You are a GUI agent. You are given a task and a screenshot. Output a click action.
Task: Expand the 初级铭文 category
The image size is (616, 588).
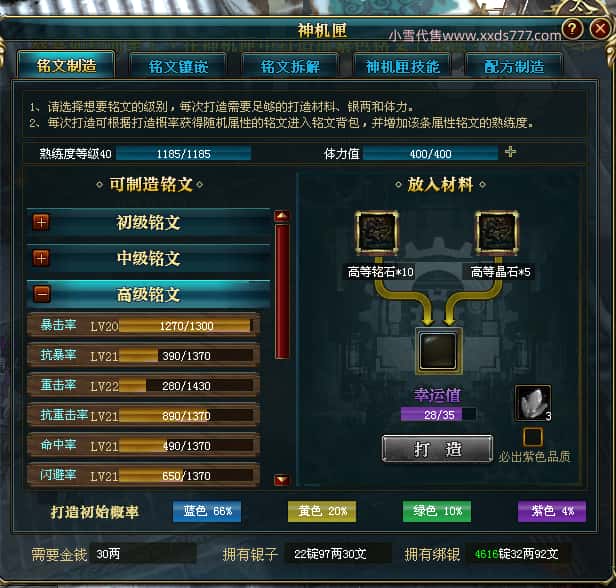pos(41,222)
